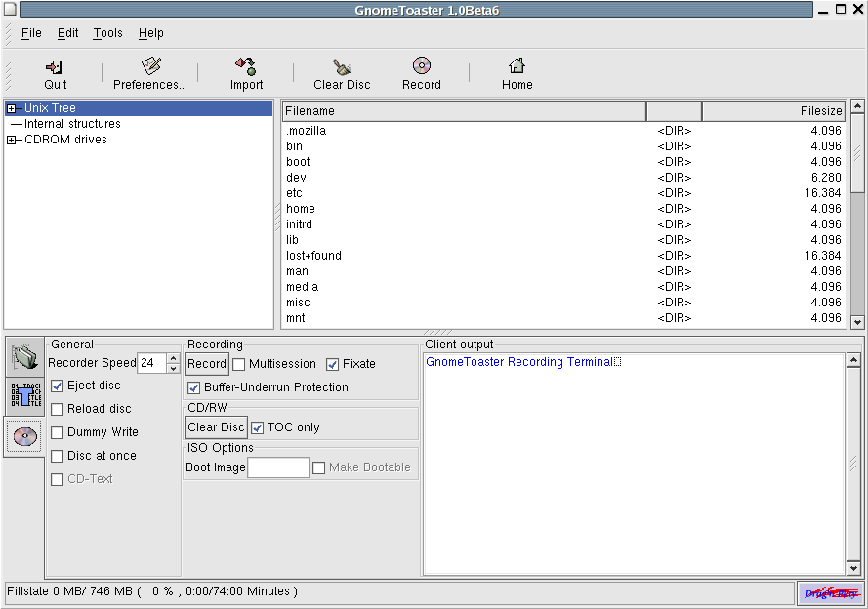Click the file list scrollbar thumb
Screen dimensions: 868x609
pos(857,153)
